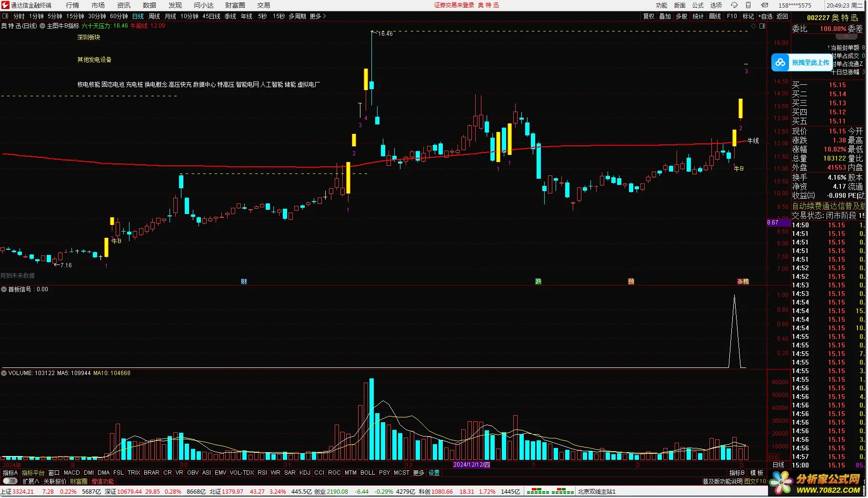Click 证券交易未登录 login link

pyautogui.click(x=454, y=5)
